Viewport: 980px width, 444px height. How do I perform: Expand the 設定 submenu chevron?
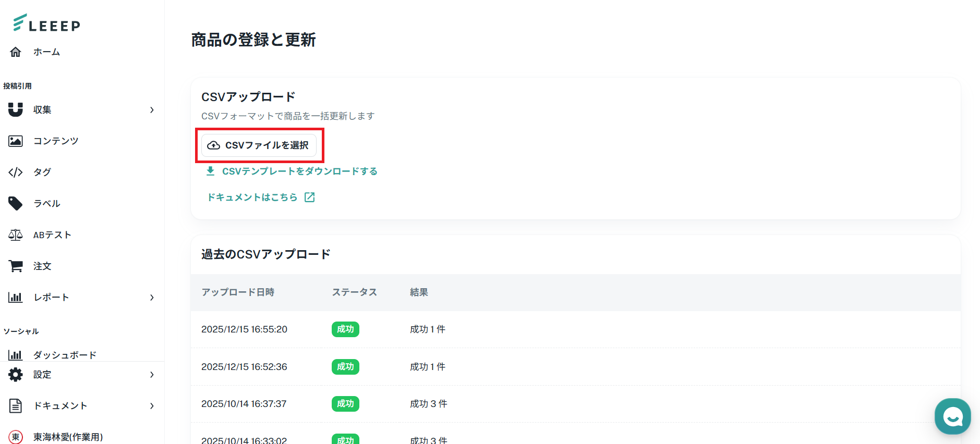[x=152, y=375]
